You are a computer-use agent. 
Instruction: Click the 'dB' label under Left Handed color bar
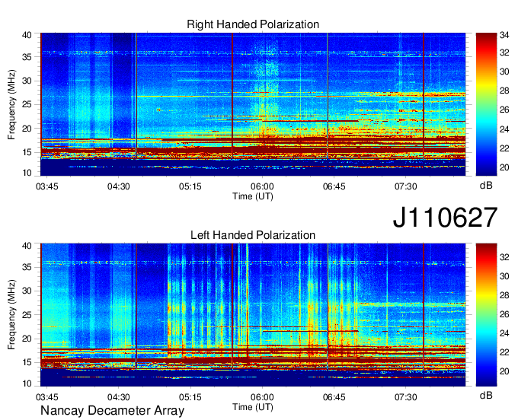pyautogui.click(x=486, y=395)
